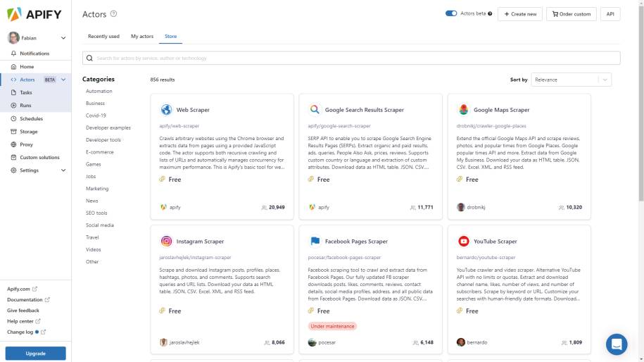This screenshot has height=362, width=644.
Task: Select the E-commerce category
Action: [x=100, y=152]
